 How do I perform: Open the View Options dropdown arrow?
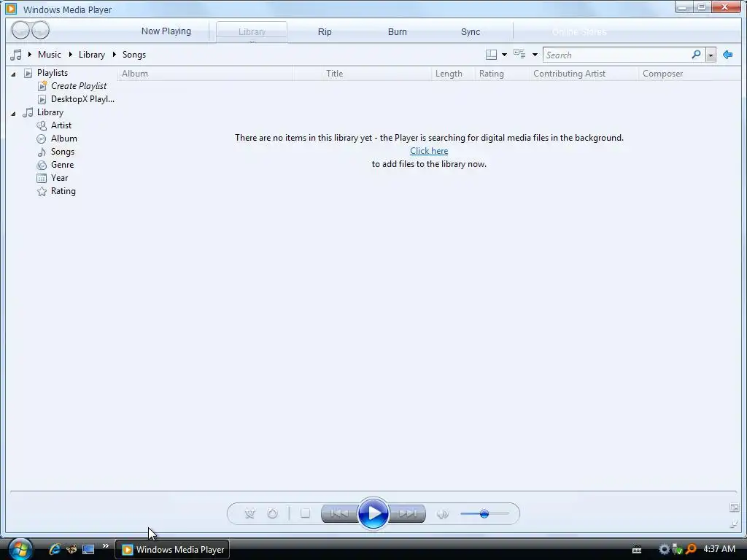(535, 55)
